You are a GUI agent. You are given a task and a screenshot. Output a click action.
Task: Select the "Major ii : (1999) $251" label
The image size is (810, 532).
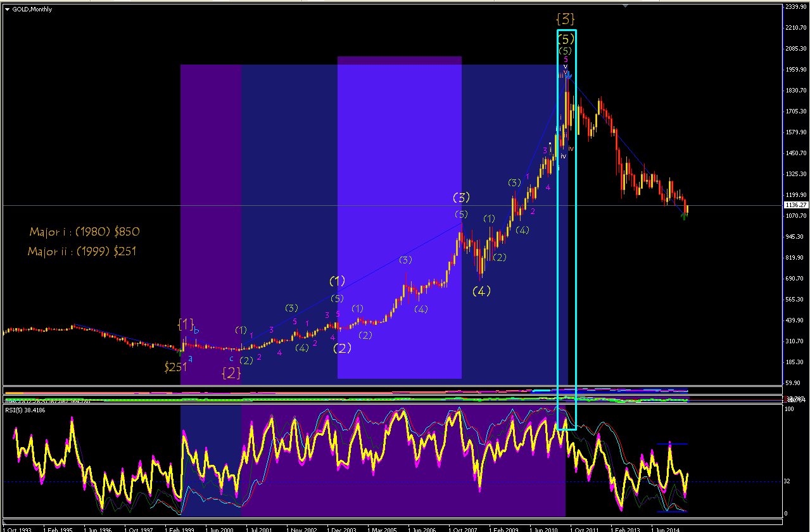click(x=82, y=251)
